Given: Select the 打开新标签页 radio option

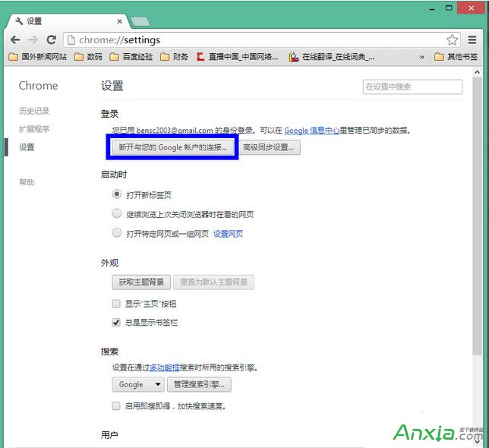Looking at the screenshot, I should (x=117, y=194).
